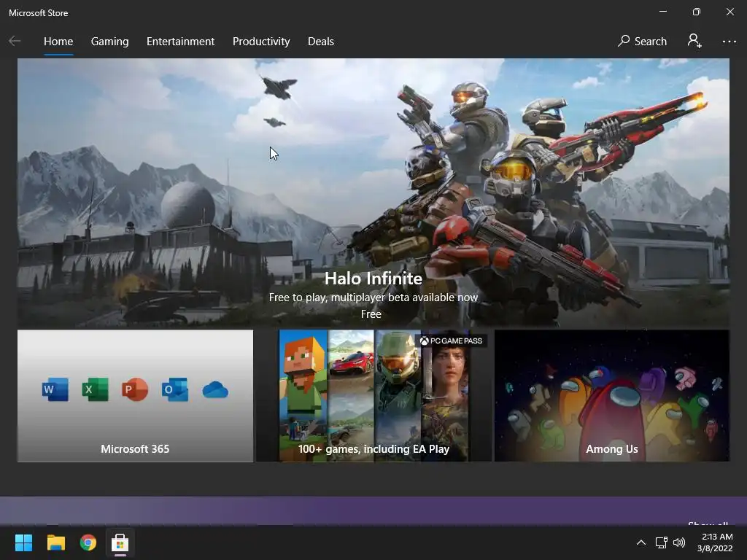Open the volume speaker tray icon
Viewport: 747px width, 560px height.
pyautogui.click(x=679, y=542)
